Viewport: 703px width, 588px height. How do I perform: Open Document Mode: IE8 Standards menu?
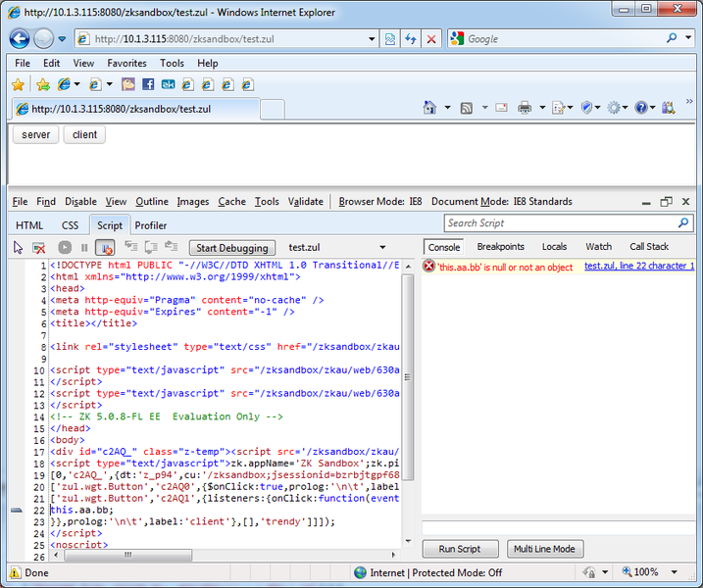tap(502, 202)
